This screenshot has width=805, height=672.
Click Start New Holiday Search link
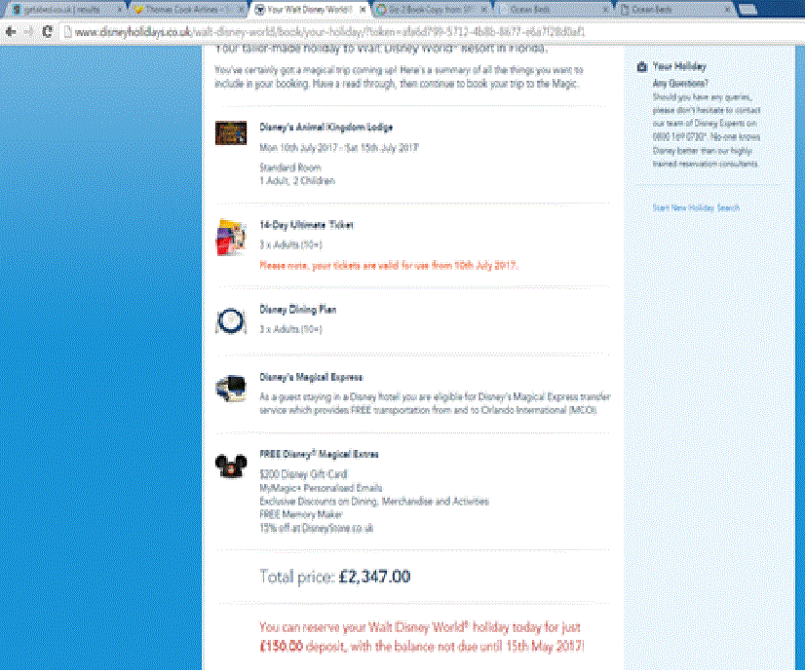click(x=696, y=207)
